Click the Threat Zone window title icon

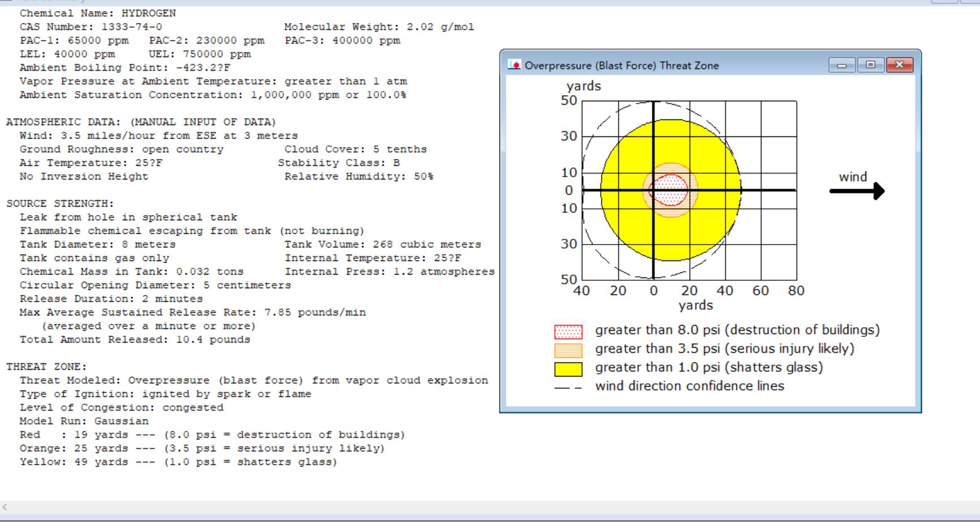[x=514, y=65]
